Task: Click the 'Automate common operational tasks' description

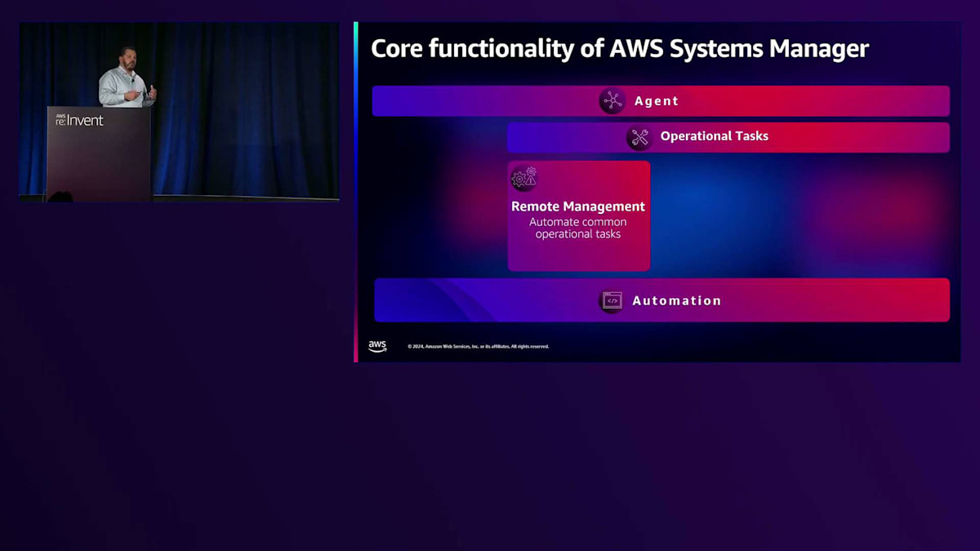Action: point(578,228)
